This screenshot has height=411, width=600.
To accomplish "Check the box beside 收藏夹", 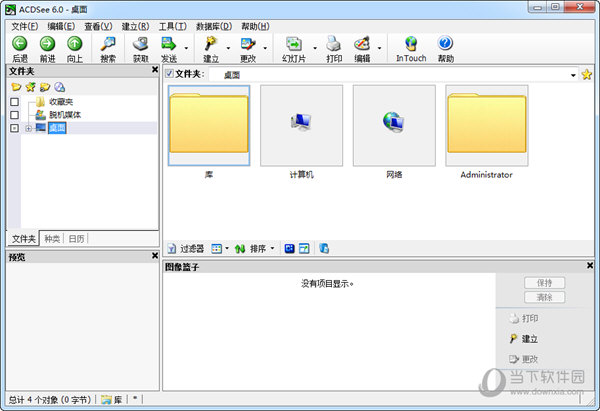I will point(15,102).
